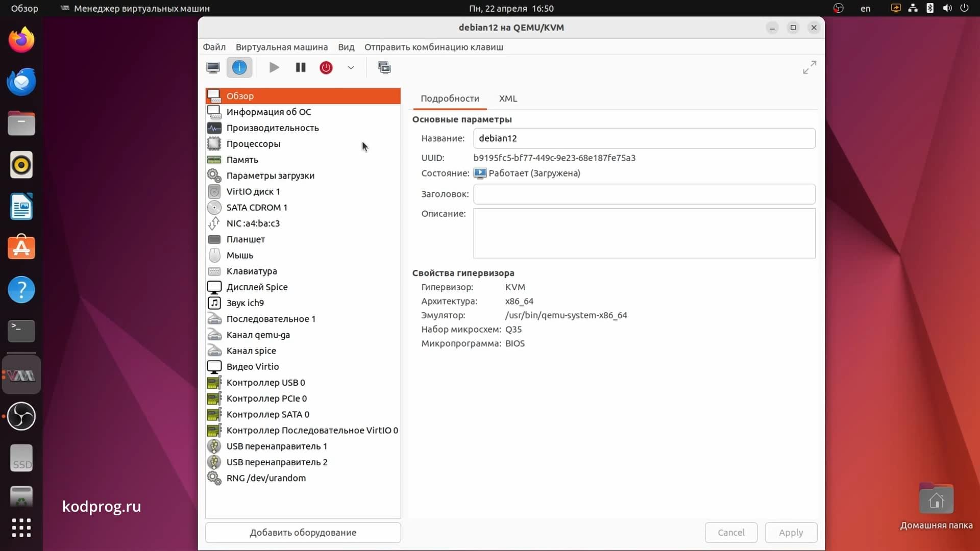Open the snapshots manager icon
Image resolution: width=980 pixels, height=551 pixels.
tap(384, 67)
